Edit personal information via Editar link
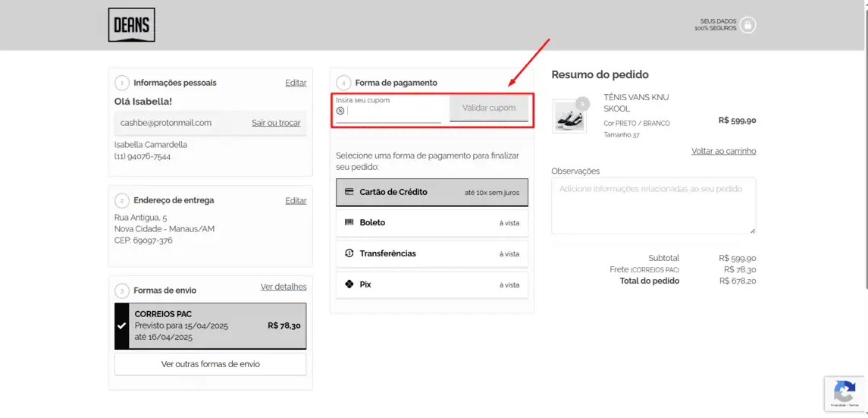 pos(296,83)
